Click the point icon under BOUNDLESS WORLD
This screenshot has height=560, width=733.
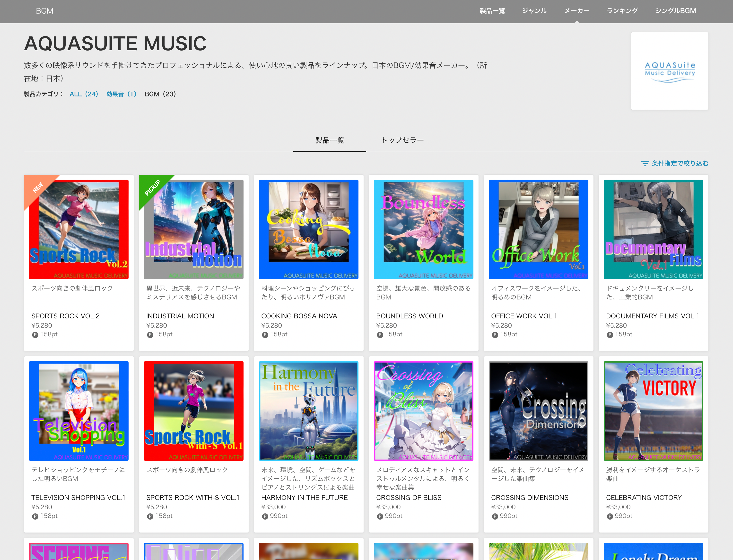tap(380, 335)
